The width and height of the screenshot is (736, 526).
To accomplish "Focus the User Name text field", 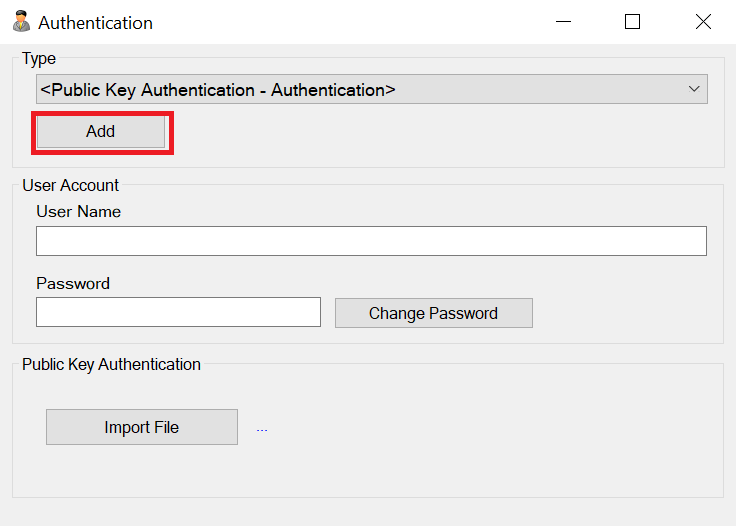I will (x=371, y=241).
